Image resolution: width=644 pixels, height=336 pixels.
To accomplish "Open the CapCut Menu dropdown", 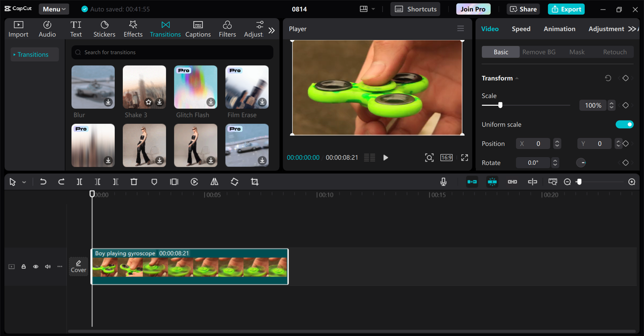I will (x=54, y=9).
